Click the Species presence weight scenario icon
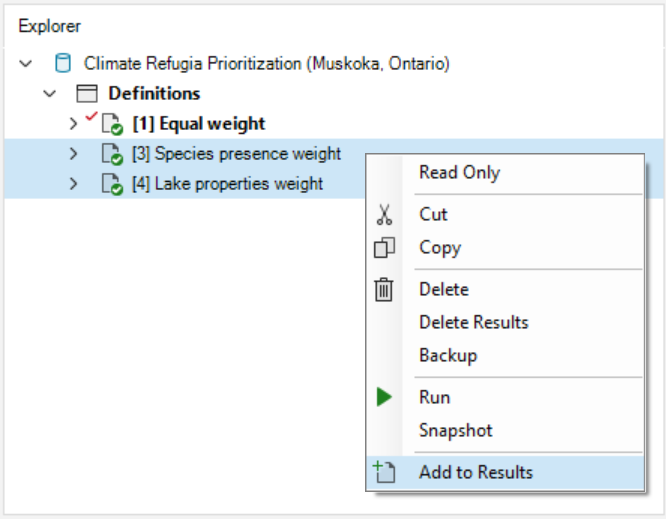 pyautogui.click(x=111, y=155)
